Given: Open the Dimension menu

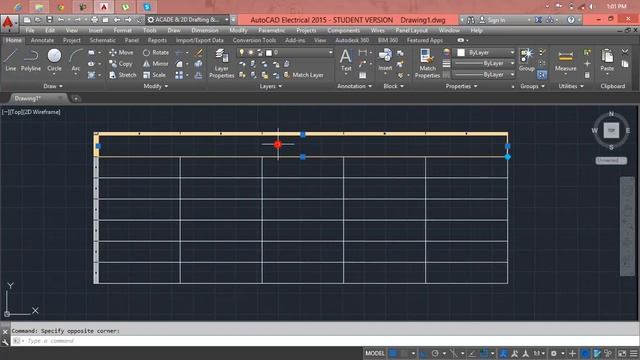Looking at the screenshot, I should pos(205,31).
